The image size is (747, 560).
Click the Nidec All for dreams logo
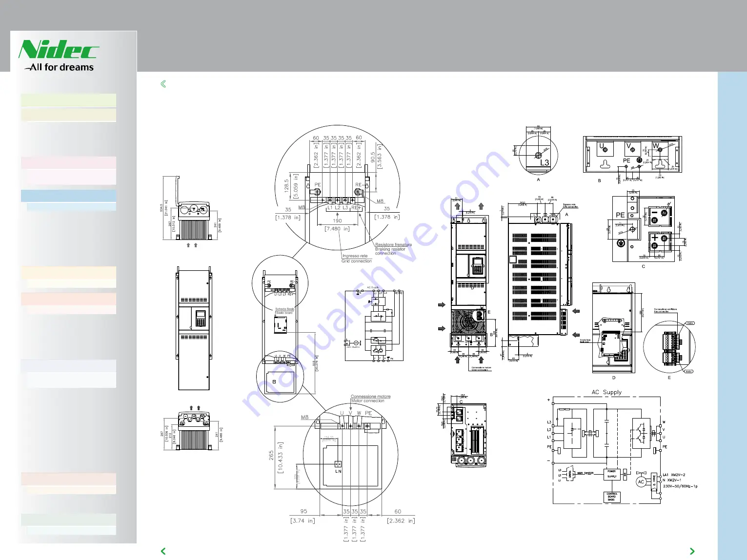[x=59, y=56]
